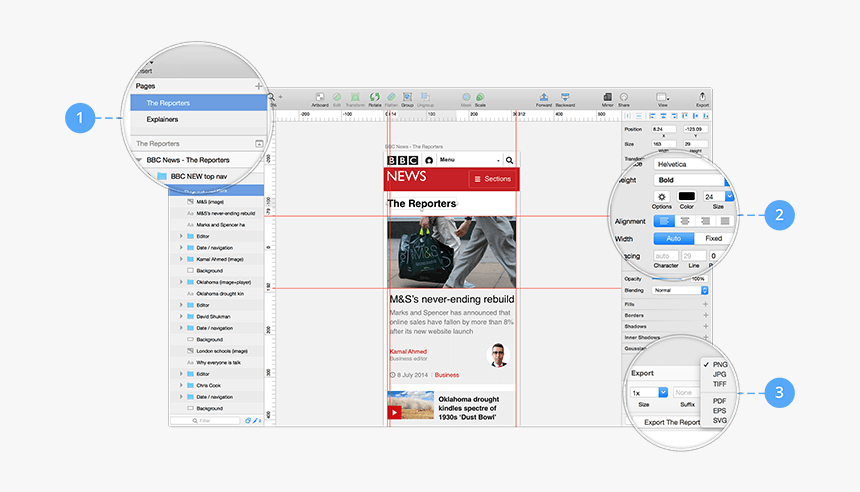The height and width of the screenshot is (492, 860).
Task: Click the search icon in BBC artboard
Action: coord(510,160)
